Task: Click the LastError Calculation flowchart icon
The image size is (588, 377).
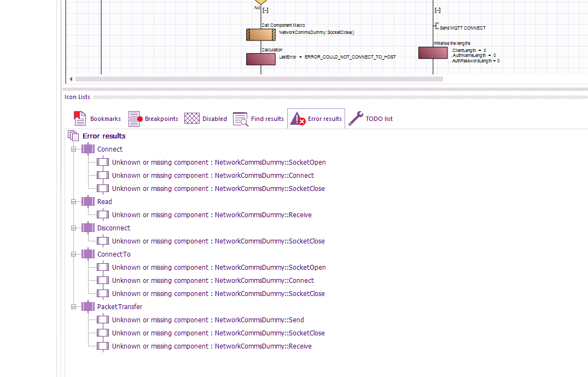Action: pos(260,59)
